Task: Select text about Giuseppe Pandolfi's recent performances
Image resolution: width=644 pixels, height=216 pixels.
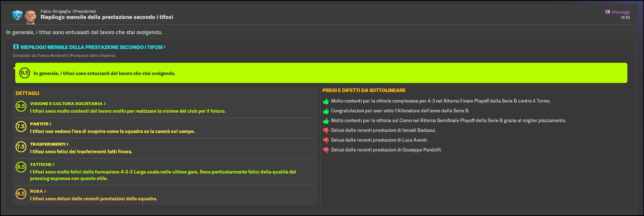Action: coord(386,150)
